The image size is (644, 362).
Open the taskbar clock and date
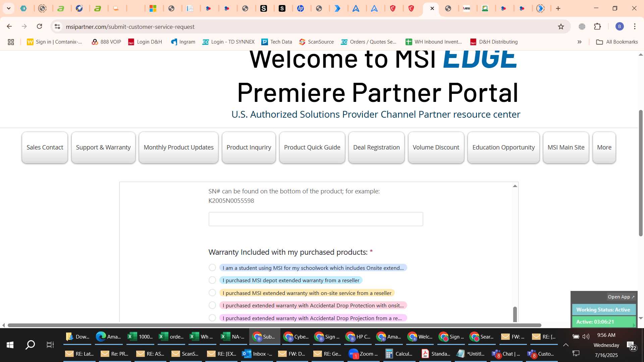click(x=606, y=345)
